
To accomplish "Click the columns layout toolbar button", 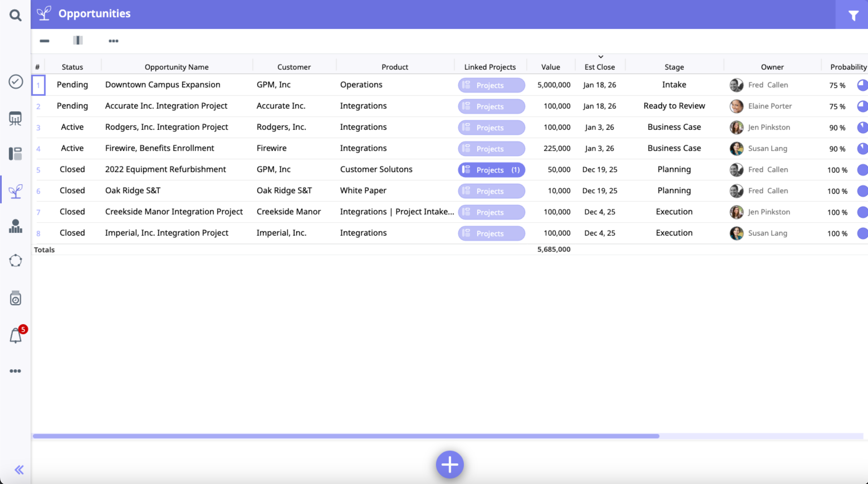I will click(78, 41).
